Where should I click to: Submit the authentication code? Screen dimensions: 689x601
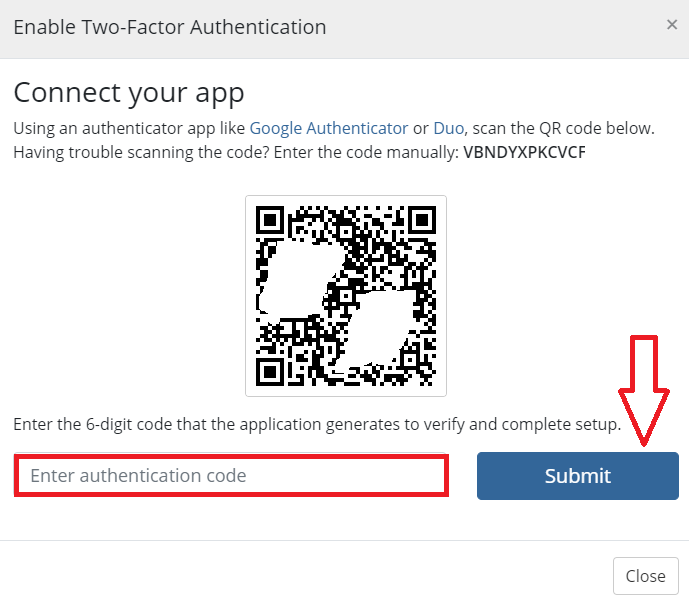click(577, 476)
